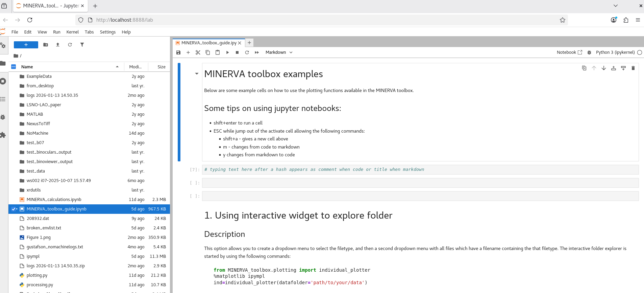Image resolution: width=644 pixels, height=293 pixels.
Task: Collapse the MINERVA toolbox examples heading
Action: coord(197,74)
